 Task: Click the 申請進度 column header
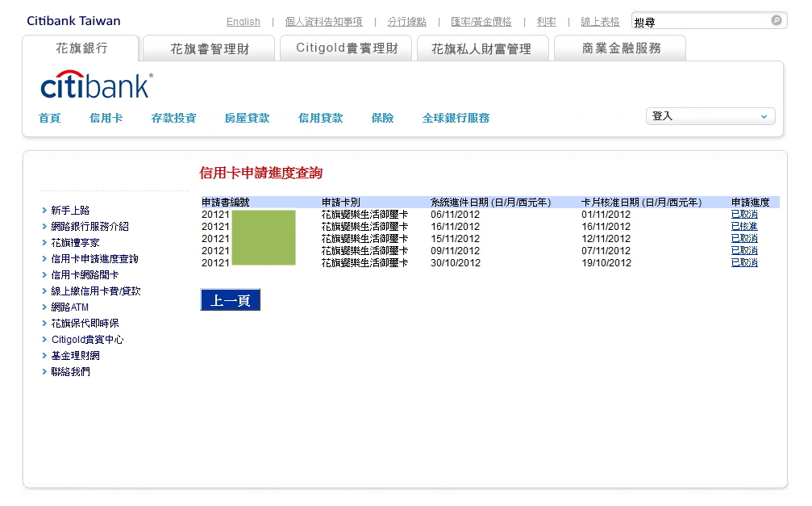[751, 203]
